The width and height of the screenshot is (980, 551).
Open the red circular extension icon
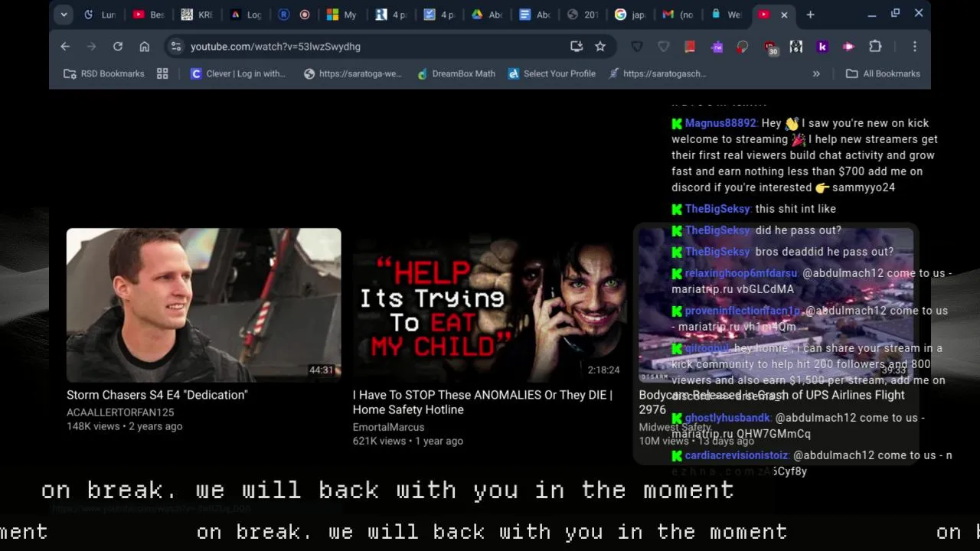pos(743,47)
